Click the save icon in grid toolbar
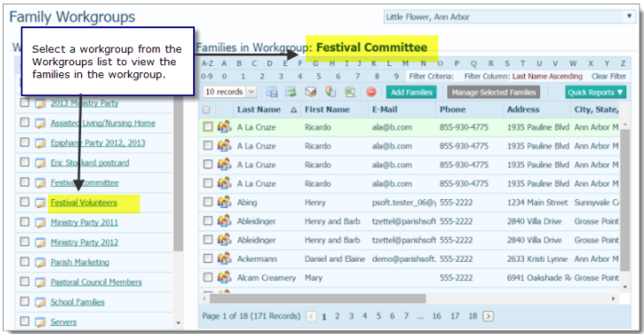 [272, 92]
